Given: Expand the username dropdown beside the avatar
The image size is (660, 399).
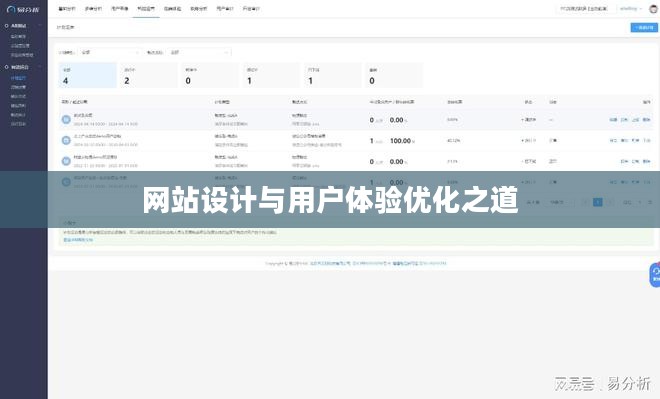Looking at the screenshot, I should pyautogui.click(x=631, y=9).
